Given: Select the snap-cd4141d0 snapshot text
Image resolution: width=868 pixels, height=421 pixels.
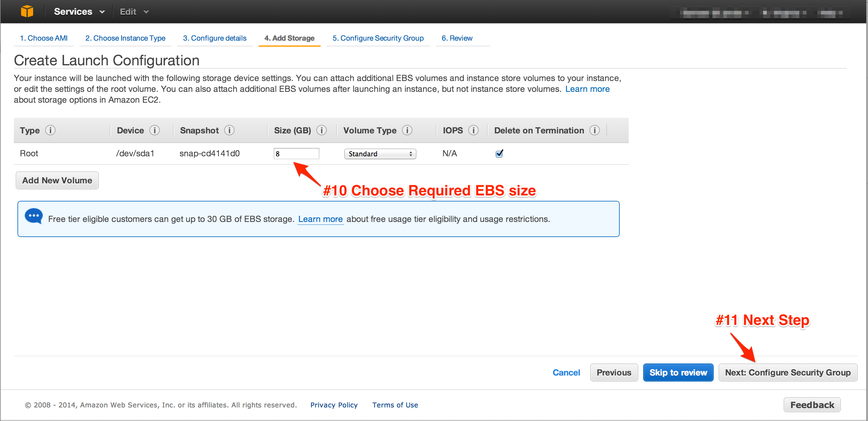Looking at the screenshot, I should click(209, 154).
